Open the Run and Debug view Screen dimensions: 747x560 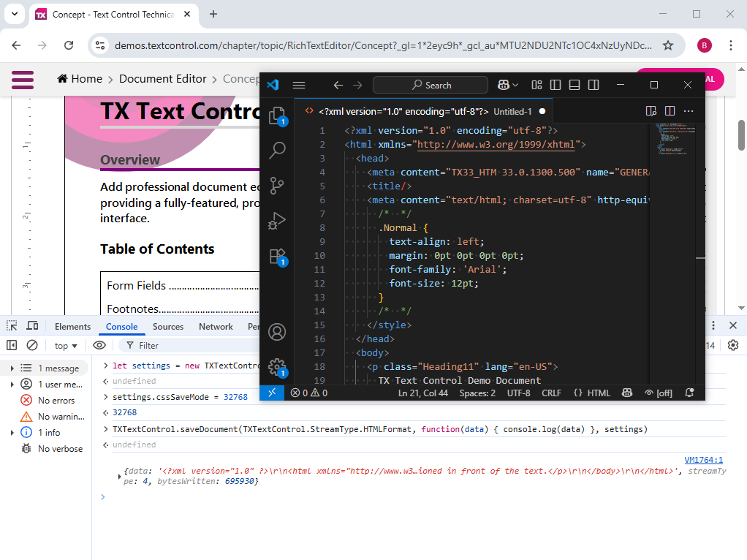277,220
